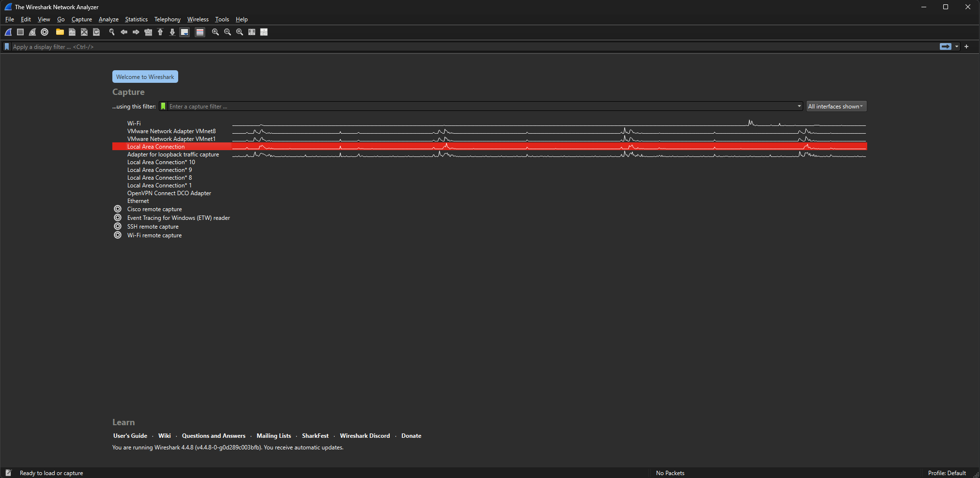Open the Mailing Lists link
980x478 pixels.
274,436
